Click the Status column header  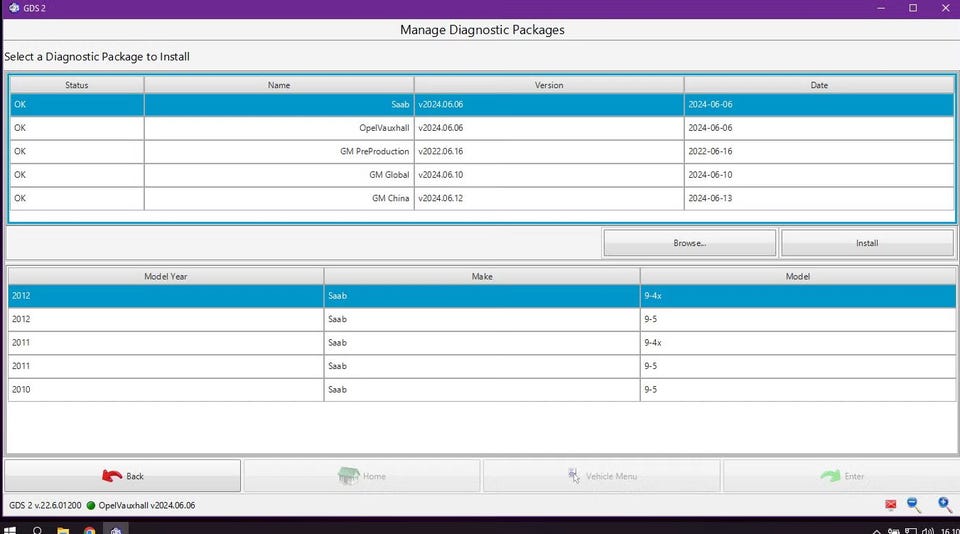[x=77, y=85]
